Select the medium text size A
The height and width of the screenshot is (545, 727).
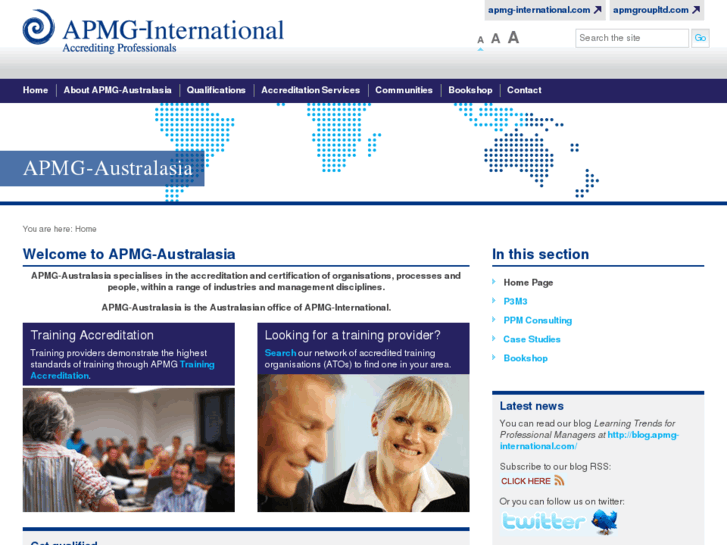pos(496,38)
